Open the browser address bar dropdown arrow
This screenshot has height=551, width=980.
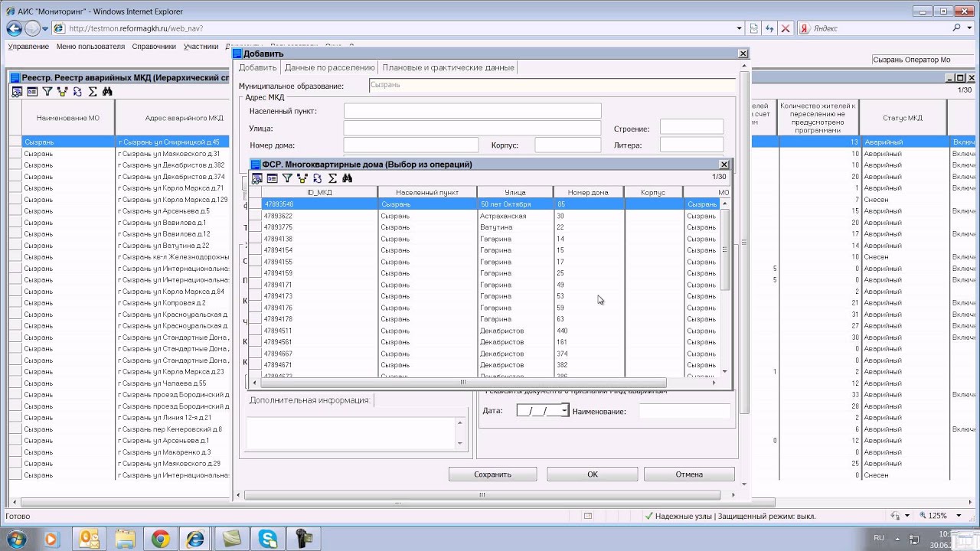point(739,28)
